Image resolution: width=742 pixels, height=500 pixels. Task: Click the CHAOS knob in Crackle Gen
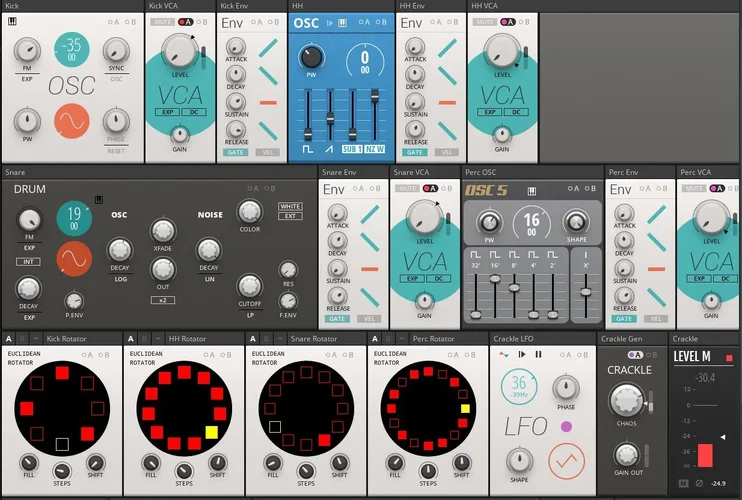coord(626,401)
